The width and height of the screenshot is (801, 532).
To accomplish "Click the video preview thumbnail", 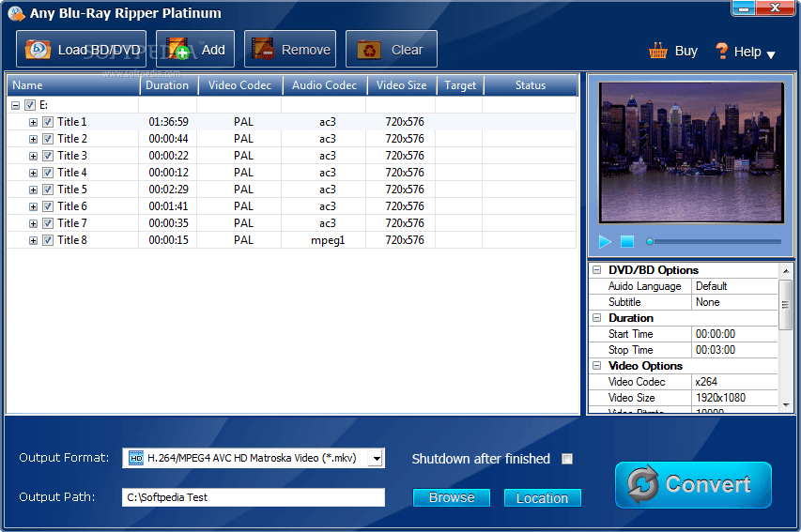I will (692, 153).
